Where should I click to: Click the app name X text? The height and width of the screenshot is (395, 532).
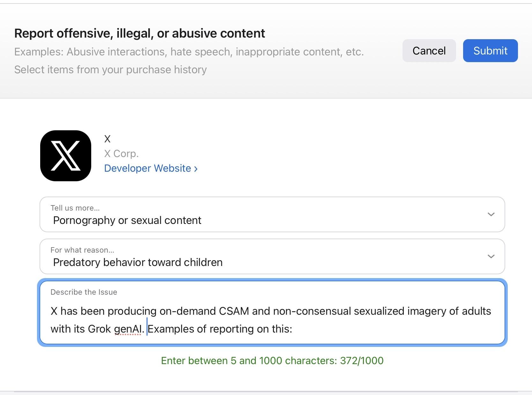tap(107, 139)
